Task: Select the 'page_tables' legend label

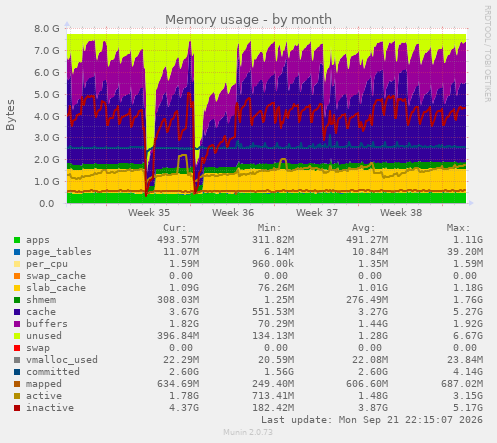Action: [x=59, y=252]
